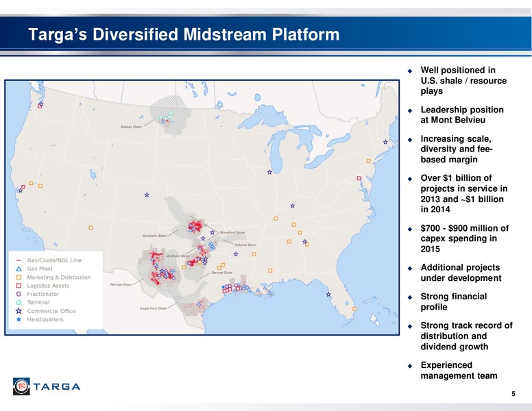Viewport: 532px width, 411px height.
Task: Click the bullet 'Increasing scale, diversity and fee-based margin'
Action: pos(457,149)
